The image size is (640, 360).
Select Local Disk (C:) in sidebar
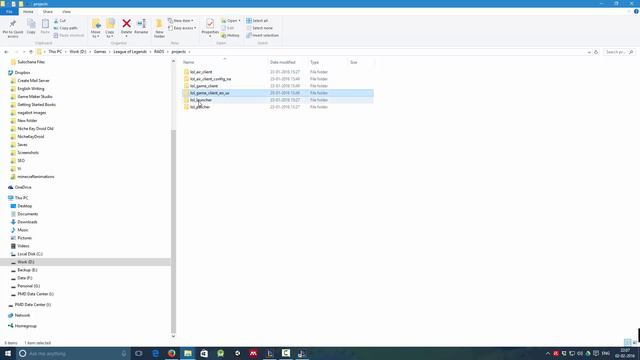(x=30, y=254)
